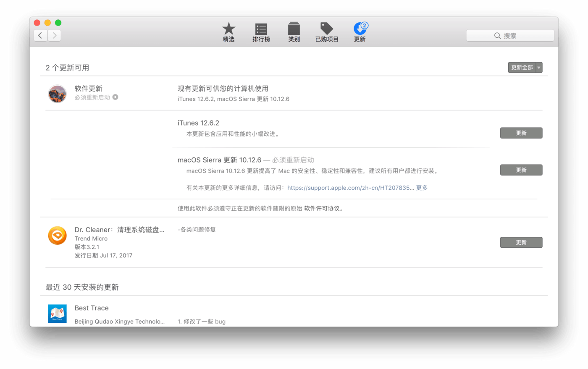The image size is (588, 369).
Task: Click the 搜索 search field
Action: pyautogui.click(x=510, y=36)
